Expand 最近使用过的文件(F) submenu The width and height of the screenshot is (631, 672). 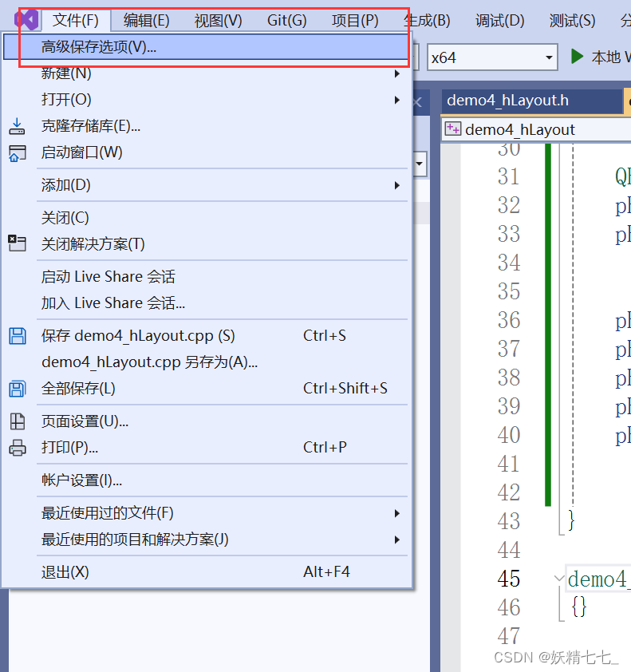point(206,513)
